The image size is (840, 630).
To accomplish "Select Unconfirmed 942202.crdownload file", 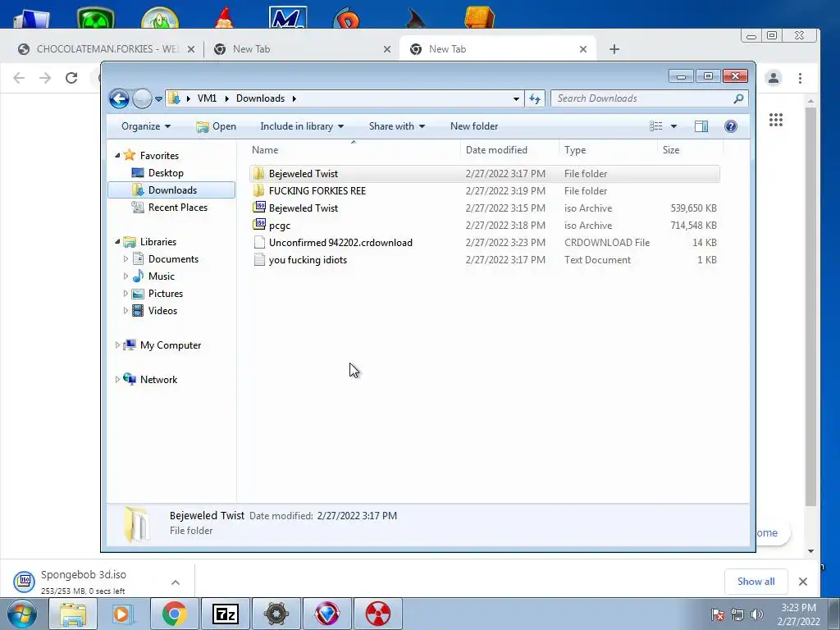I will click(x=484, y=243).
